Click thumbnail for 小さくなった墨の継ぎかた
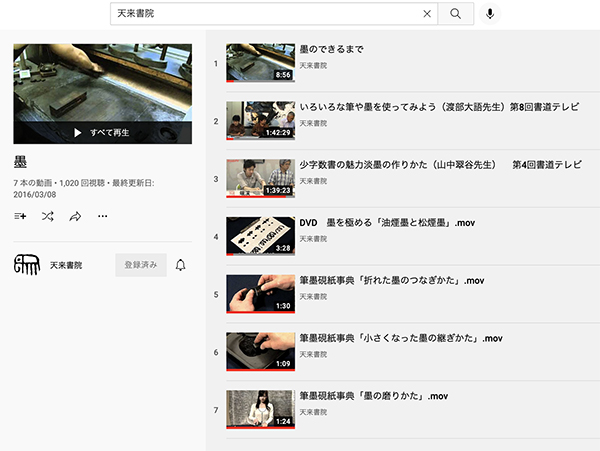The height and width of the screenshot is (451, 600). (260, 352)
